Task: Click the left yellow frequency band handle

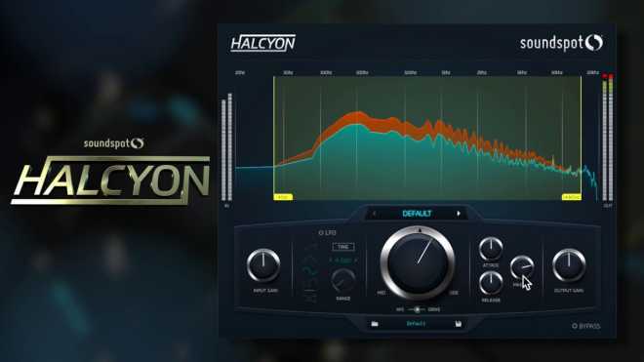Action: [283, 197]
